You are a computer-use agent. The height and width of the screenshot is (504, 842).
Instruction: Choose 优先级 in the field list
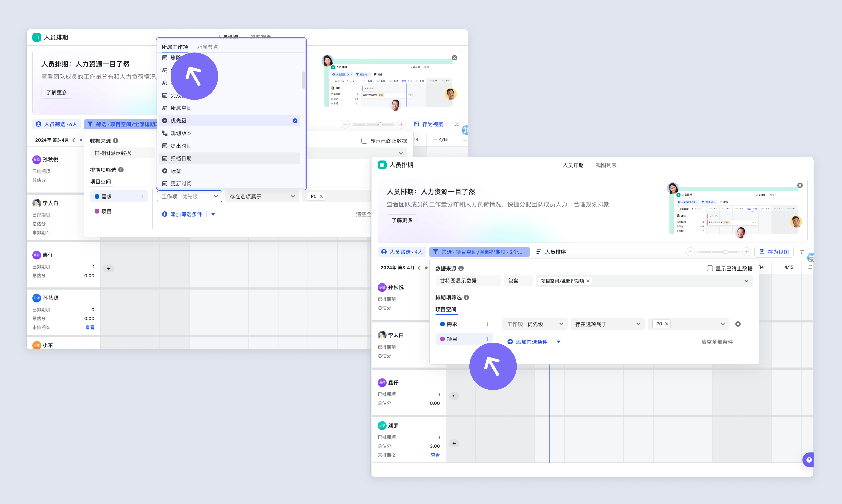point(230,121)
